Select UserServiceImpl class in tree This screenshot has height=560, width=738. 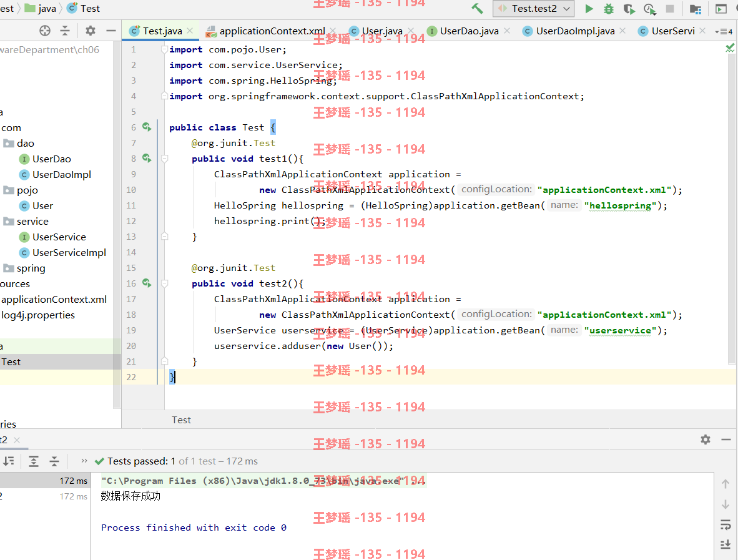pos(62,253)
